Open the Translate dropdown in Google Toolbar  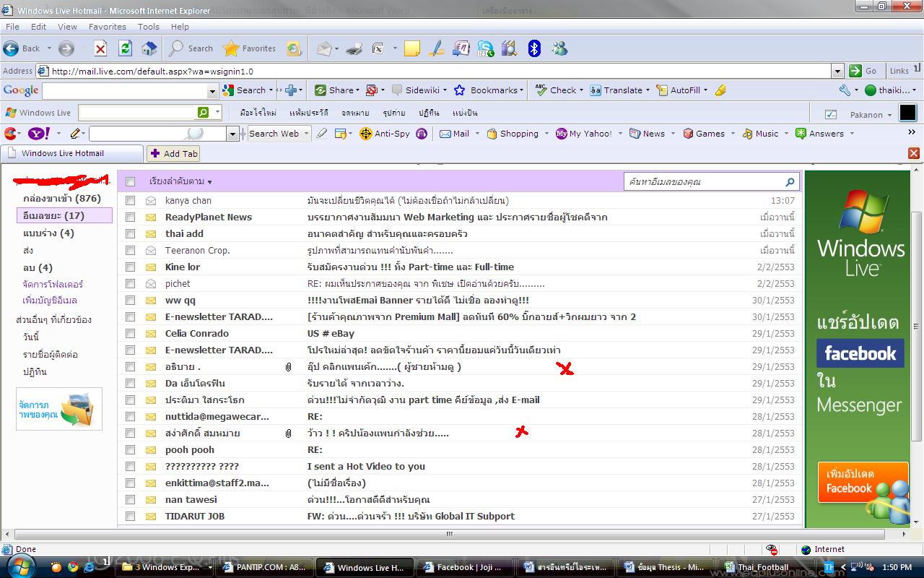coord(648,90)
